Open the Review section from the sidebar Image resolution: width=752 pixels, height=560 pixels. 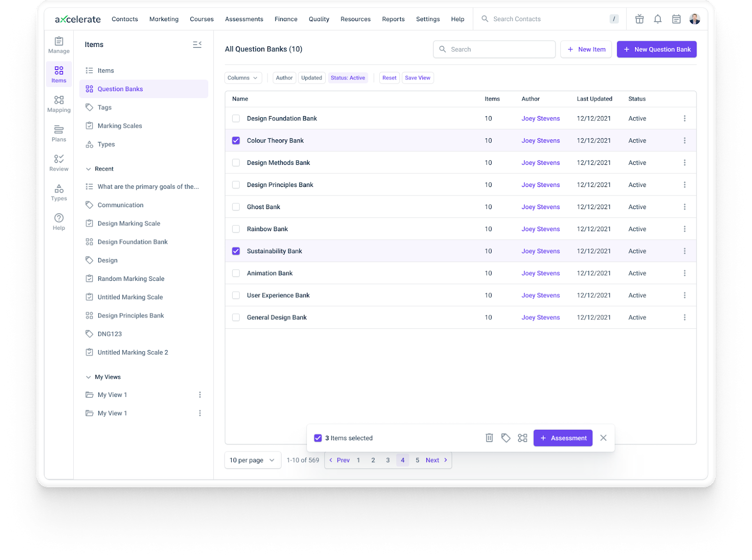point(59,163)
